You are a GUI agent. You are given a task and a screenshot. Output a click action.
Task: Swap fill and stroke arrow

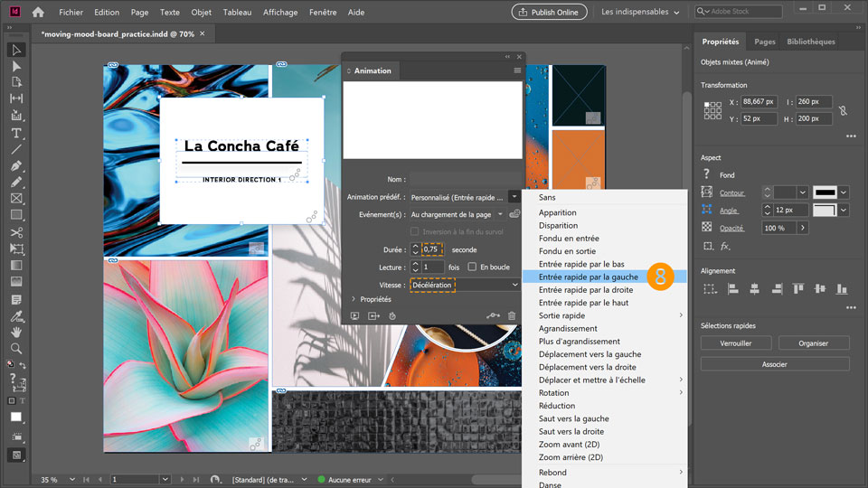coord(23,365)
